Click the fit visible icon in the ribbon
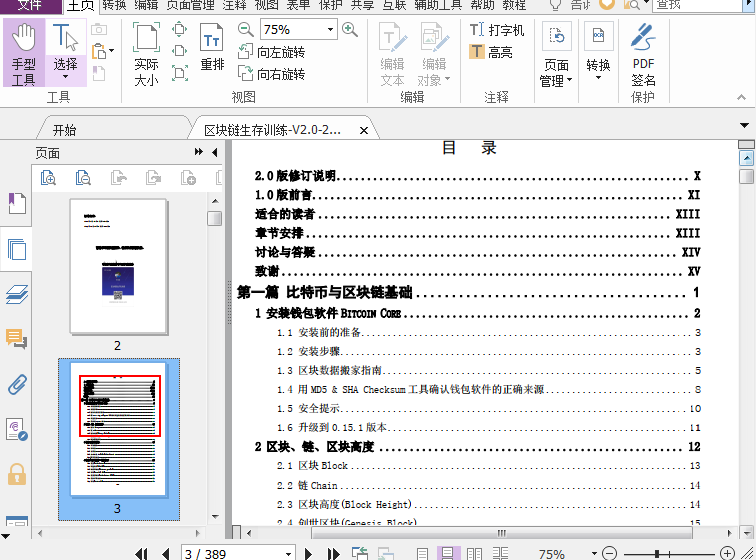Image resolution: width=756 pixels, height=560 pixels. [179, 73]
